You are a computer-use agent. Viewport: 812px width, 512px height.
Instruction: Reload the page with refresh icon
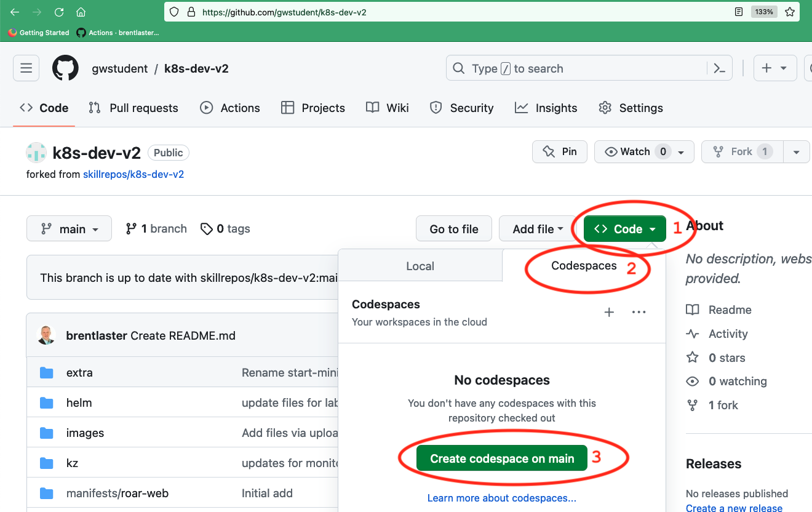pos(59,12)
